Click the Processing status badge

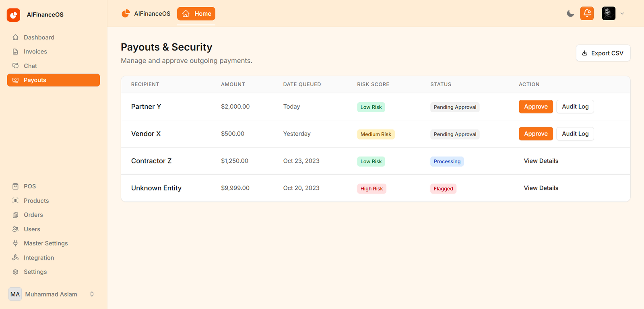point(447,162)
